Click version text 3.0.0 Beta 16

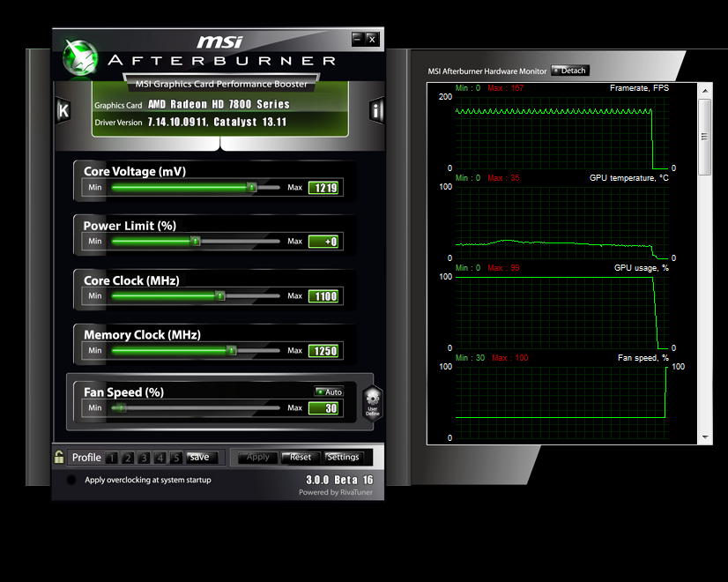coord(339,480)
